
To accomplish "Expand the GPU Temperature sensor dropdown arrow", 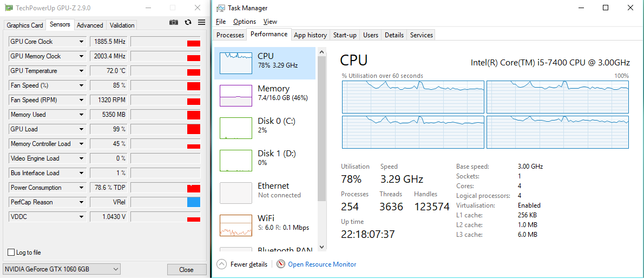I will (82, 71).
